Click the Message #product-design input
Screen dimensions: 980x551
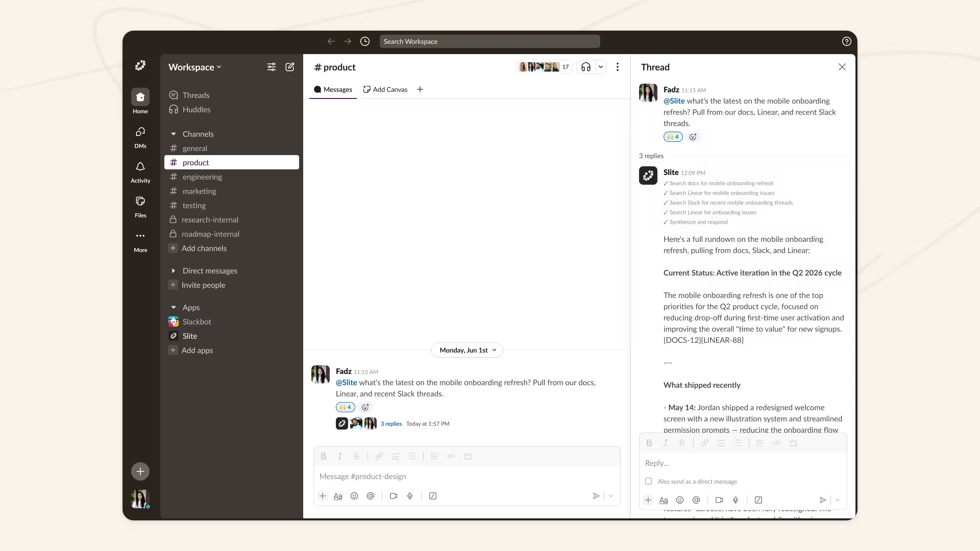pyautogui.click(x=467, y=477)
